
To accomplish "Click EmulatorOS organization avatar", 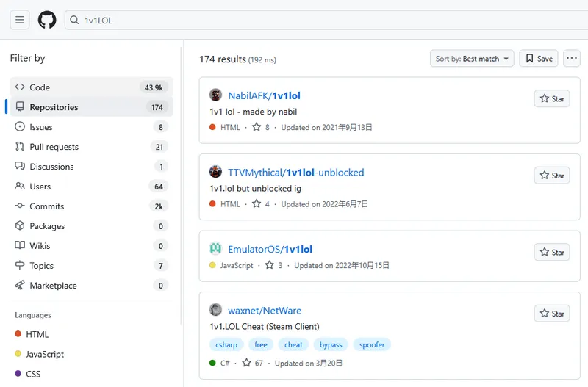I will point(215,249).
